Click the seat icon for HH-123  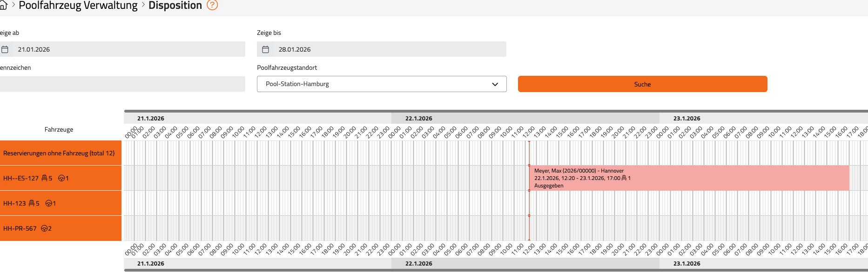[32, 203]
